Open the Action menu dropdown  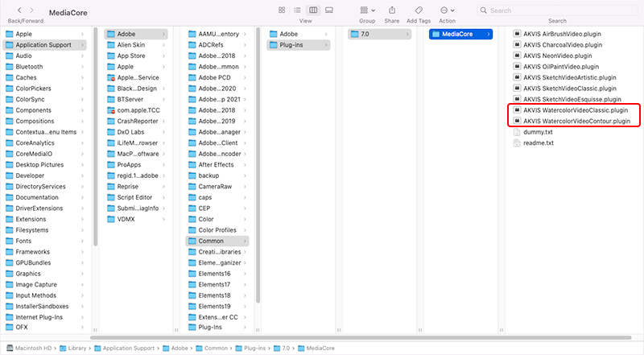(448, 10)
